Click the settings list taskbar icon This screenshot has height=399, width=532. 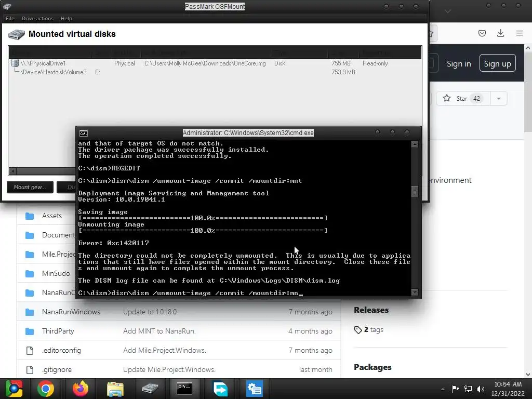coord(255,389)
